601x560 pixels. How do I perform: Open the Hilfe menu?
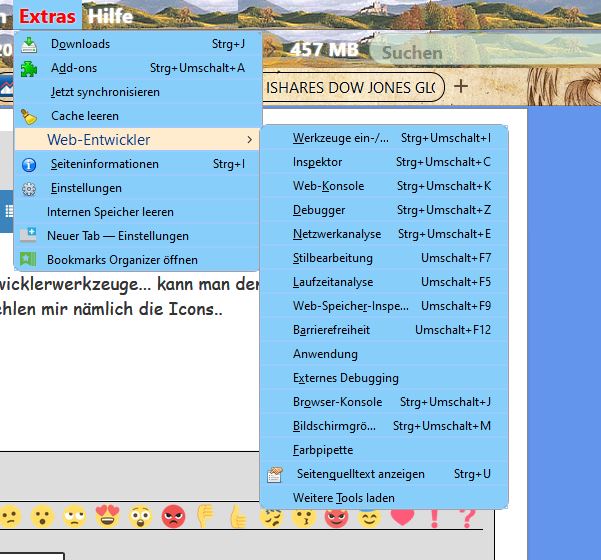pyautogui.click(x=110, y=16)
